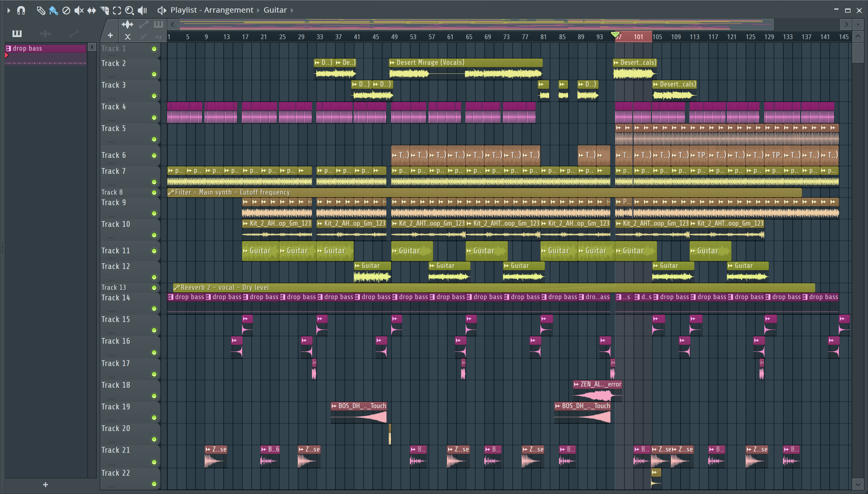Click the X icon below waveform icon
868x494 pixels.
(x=127, y=37)
